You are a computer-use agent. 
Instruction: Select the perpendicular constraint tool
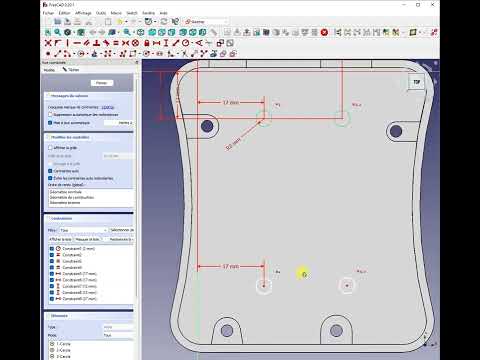pyautogui.click(x=96, y=43)
